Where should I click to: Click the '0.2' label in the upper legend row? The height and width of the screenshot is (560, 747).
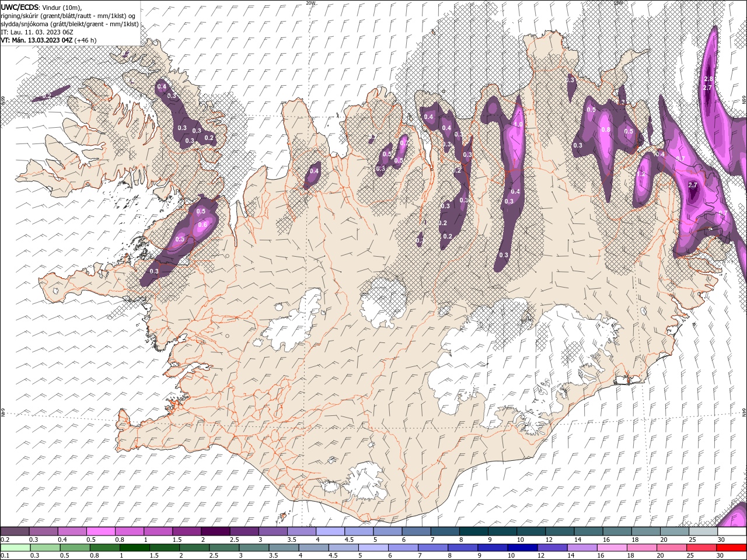click(x=5, y=540)
